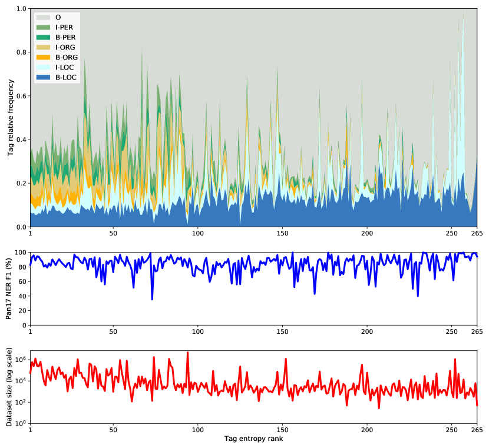Select the B-ORG legend text label
489x448 pixels.
click(x=66, y=58)
